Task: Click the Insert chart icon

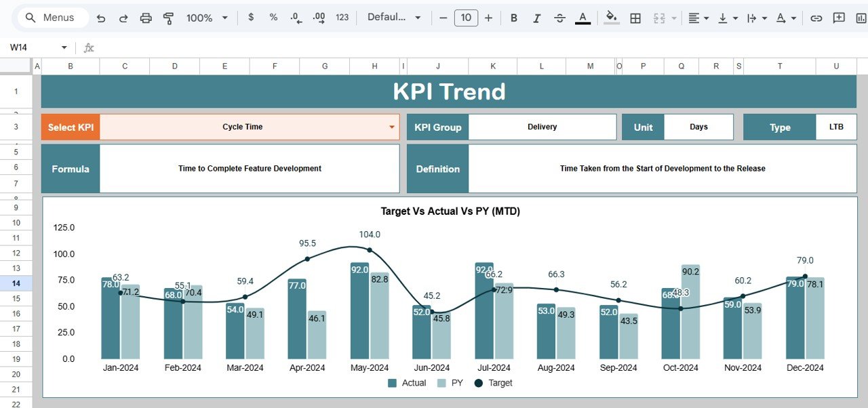Action: pyautogui.click(x=861, y=18)
